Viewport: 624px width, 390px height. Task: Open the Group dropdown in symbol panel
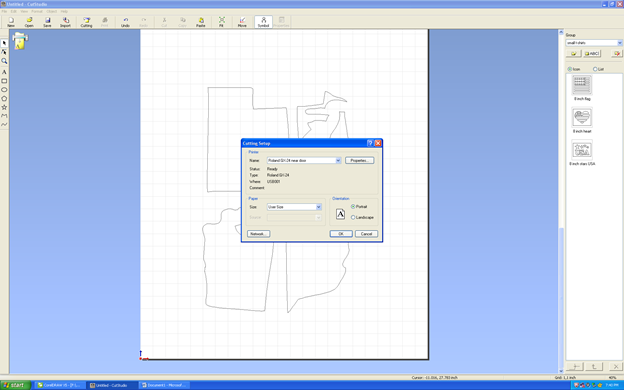point(620,43)
